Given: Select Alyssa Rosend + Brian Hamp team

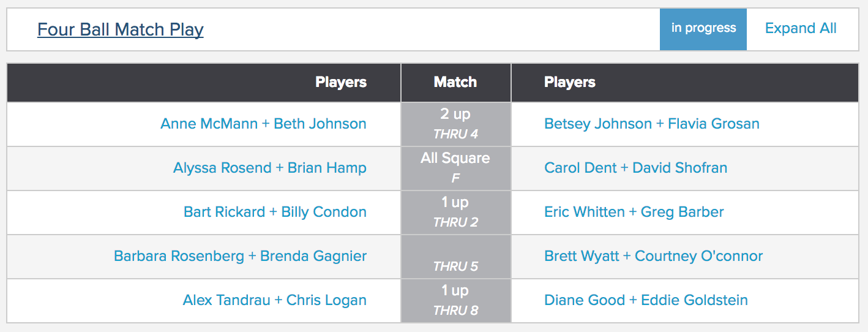Looking at the screenshot, I should tap(270, 168).
